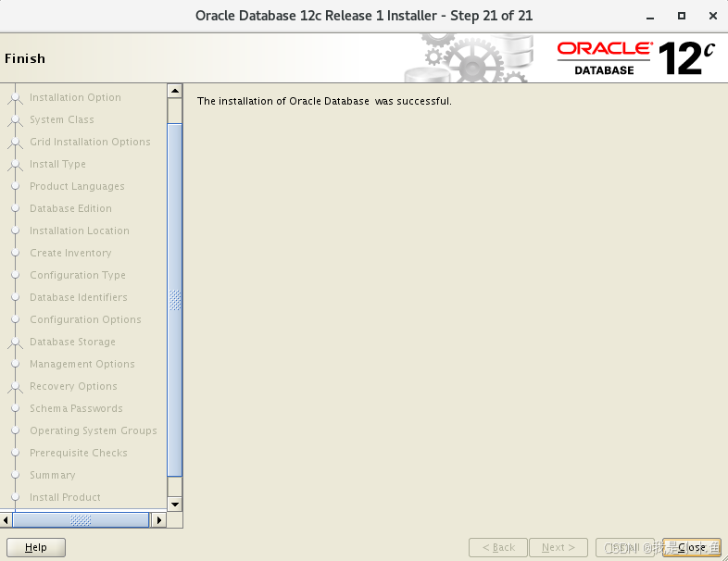Click the step list scroll down arrow

click(174, 505)
